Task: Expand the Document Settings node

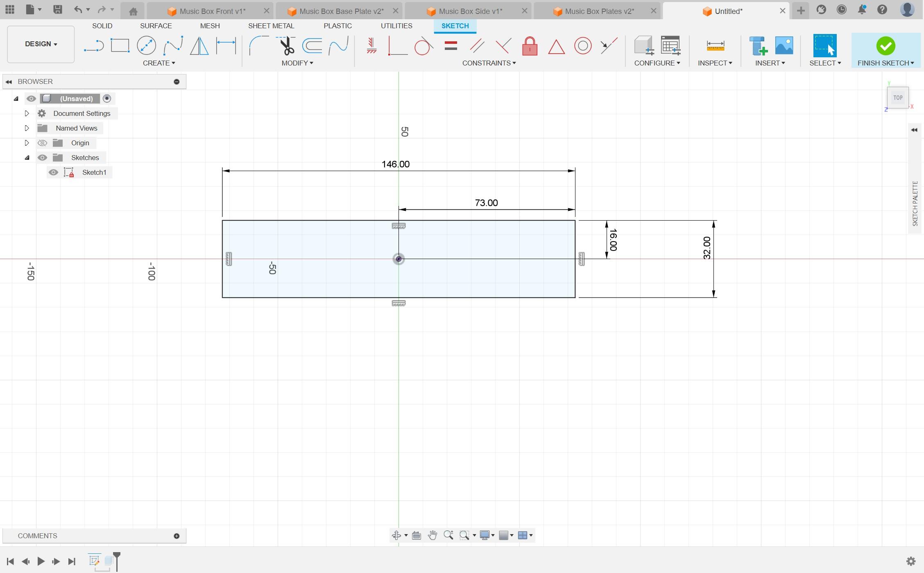Action: (x=27, y=113)
